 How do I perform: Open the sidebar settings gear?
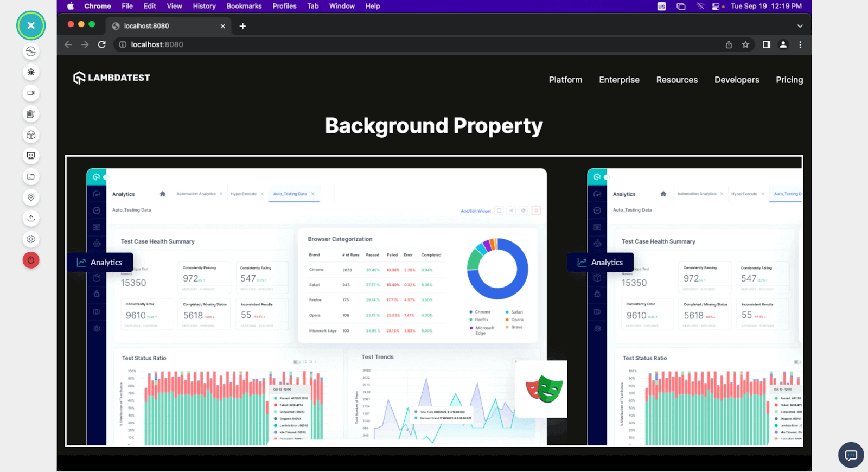tap(31, 239)
